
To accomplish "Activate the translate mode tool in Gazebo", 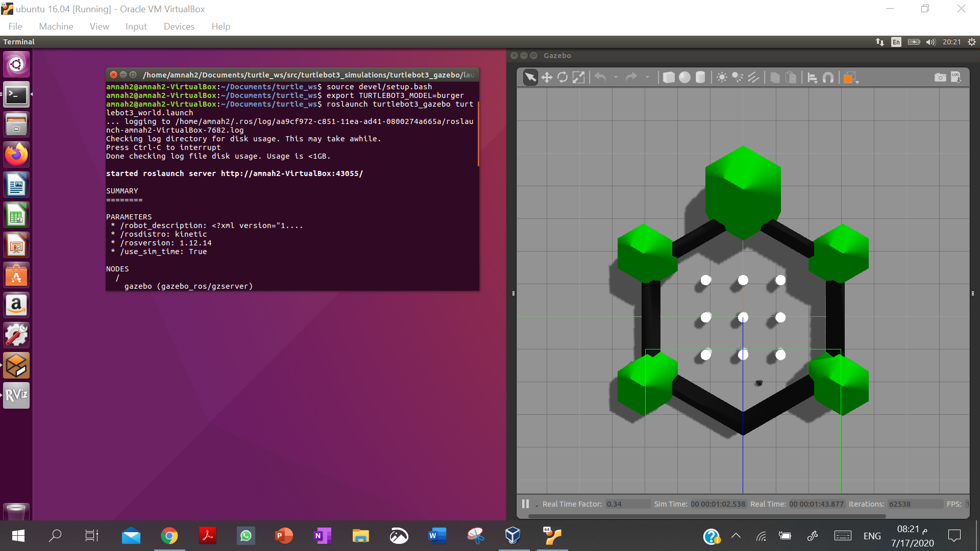I will [x=547, y=78].
